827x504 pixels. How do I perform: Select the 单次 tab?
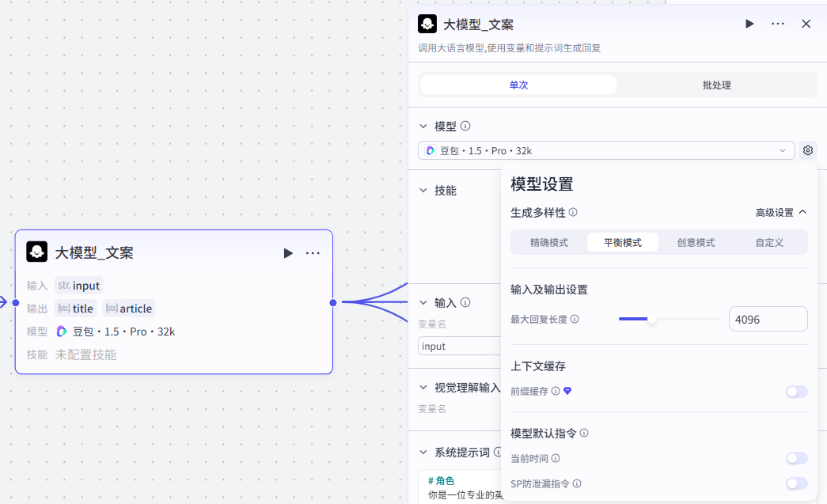[518, 85]
